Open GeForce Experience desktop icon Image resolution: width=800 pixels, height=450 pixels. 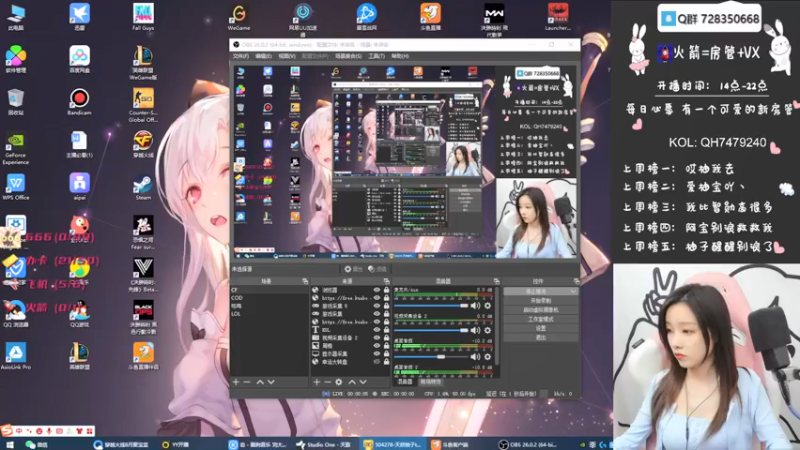pos(15,148)
